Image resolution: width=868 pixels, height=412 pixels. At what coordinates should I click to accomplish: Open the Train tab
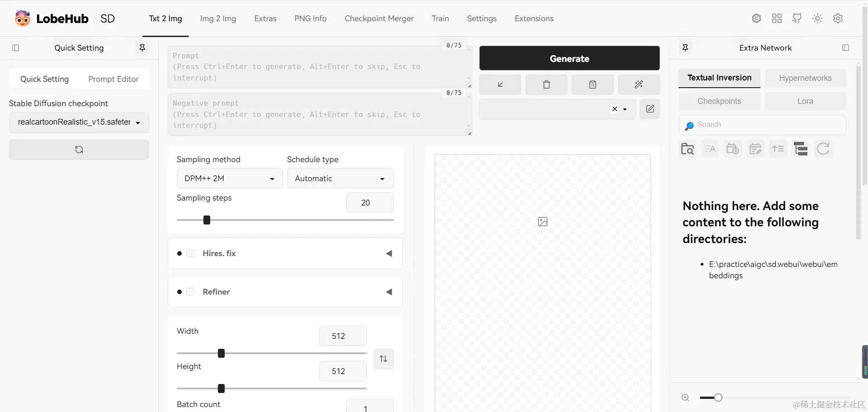[x=440, y=19]
